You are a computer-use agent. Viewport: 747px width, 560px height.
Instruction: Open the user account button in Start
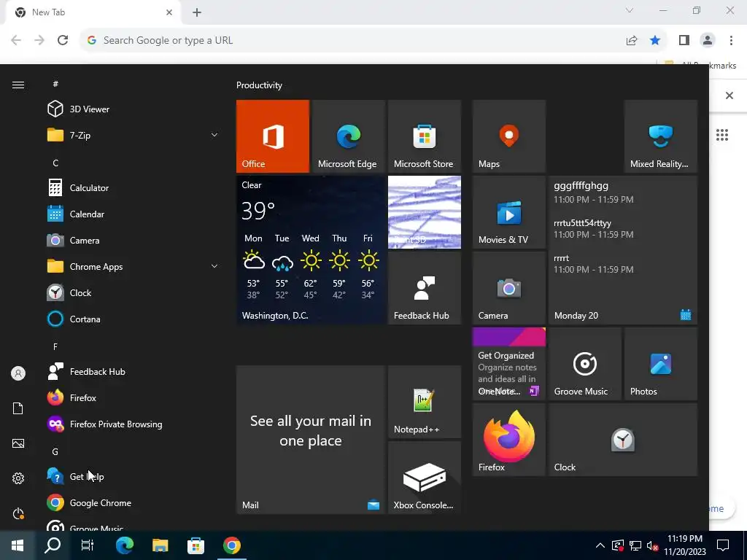click(18, 373)
